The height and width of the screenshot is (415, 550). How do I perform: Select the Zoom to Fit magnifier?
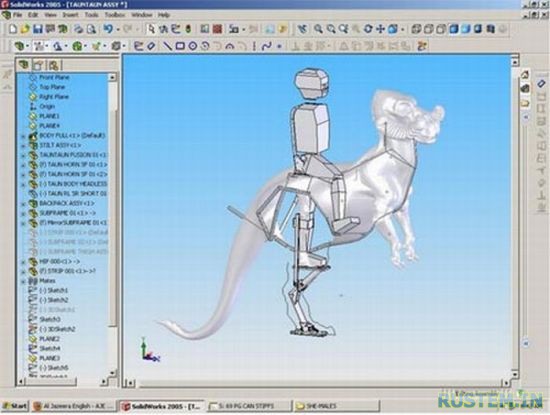click(x=318, y=29)
